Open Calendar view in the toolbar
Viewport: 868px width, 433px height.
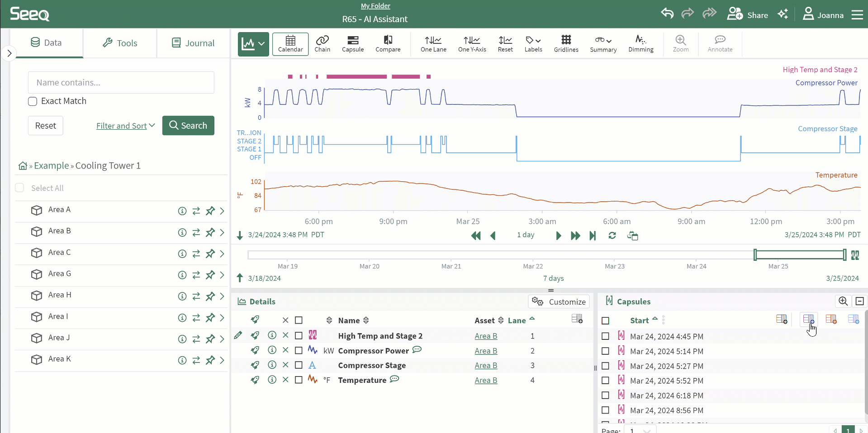click(290, 44)
